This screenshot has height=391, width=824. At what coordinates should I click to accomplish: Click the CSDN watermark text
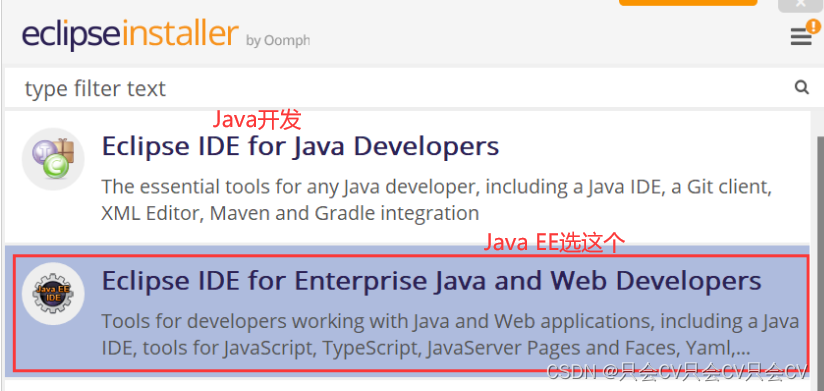coord(677,372)
